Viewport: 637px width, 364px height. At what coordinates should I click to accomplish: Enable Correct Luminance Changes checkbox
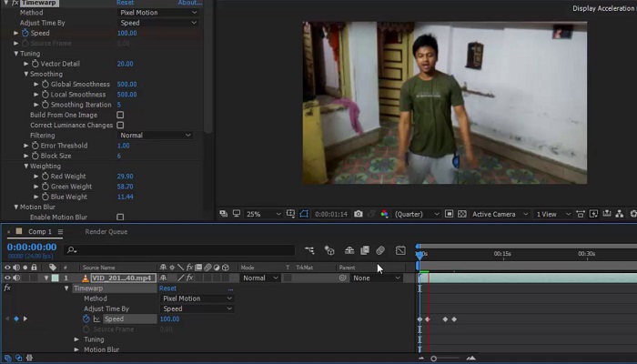tap(120, 126)
